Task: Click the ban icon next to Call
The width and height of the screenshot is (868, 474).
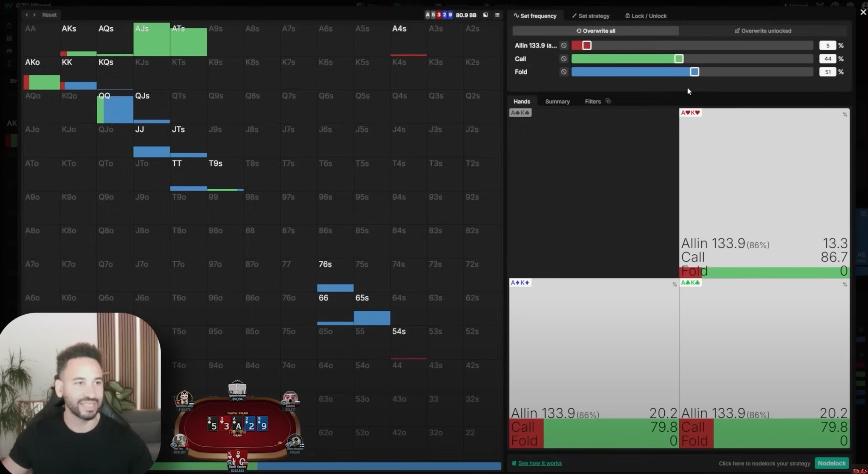Action: coord(563,59)
